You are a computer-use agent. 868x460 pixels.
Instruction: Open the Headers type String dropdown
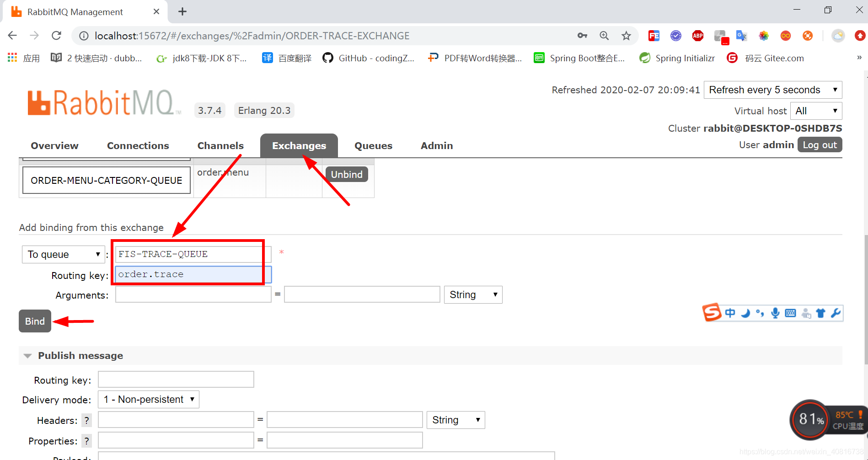[456, 420]
